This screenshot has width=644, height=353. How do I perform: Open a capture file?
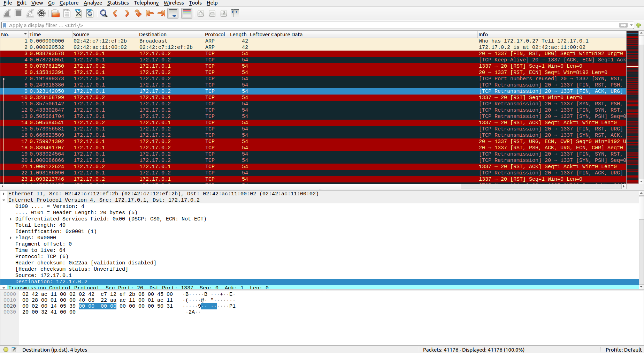(x=55, y=14)
